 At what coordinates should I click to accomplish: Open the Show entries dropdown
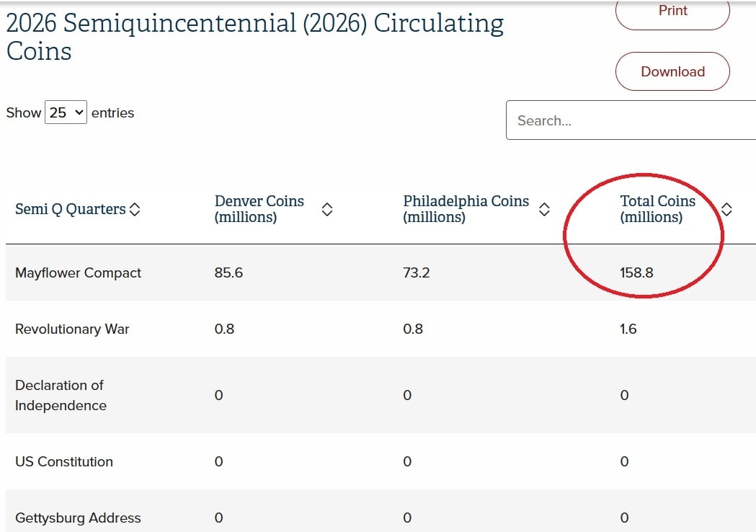[66, 112]
